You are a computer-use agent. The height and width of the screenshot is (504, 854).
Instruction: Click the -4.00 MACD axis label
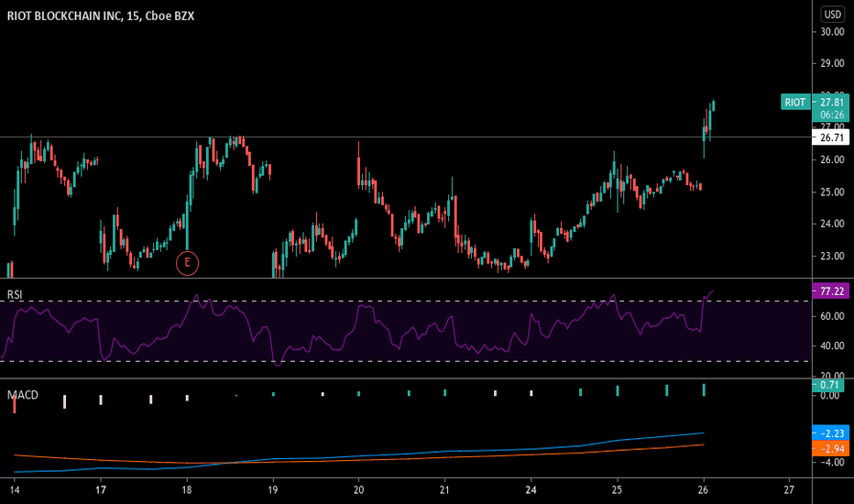click(x=832, y=462)
